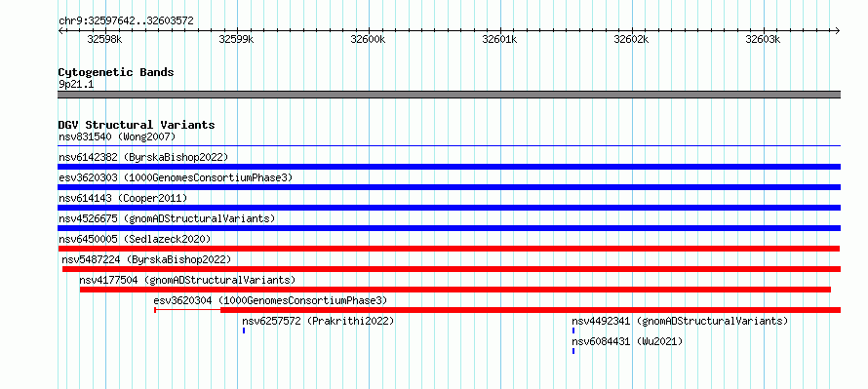This screenshot has height=389, width=868.
Task: Open nsv4526675 (gnomADStructuralVariants) label
Action: 167,218
